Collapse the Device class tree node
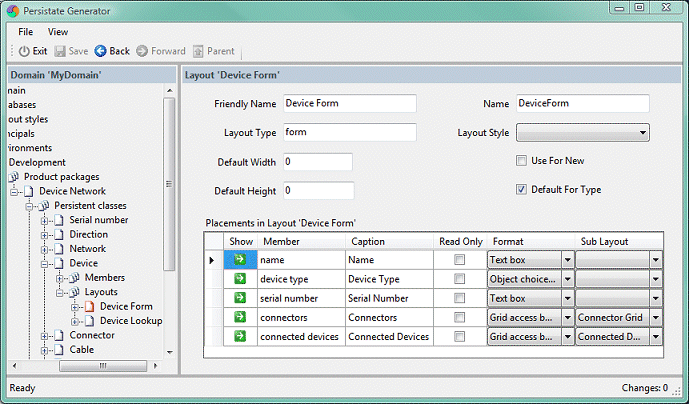The width and height of the screenshot is (689, 404). [x=44, y=264]
